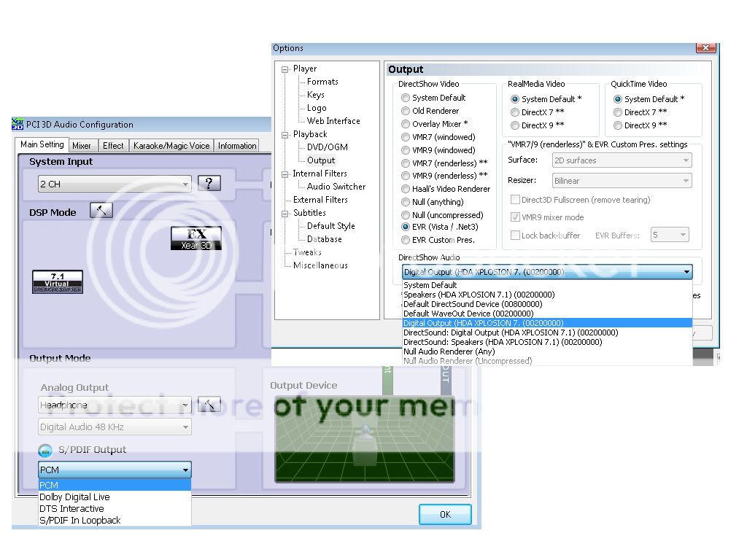Choose EVR Custom Pres. video renderer

[406, 240]
